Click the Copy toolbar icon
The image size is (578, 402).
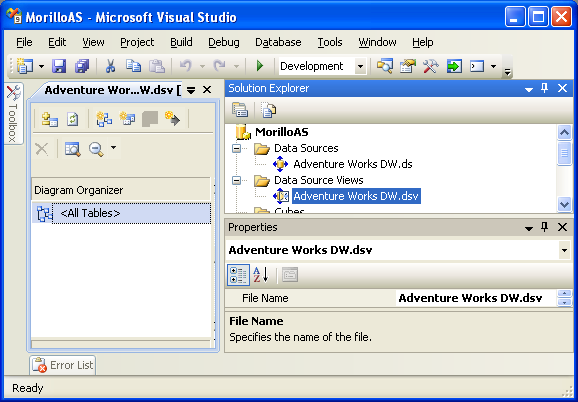[x=133, y=66]
